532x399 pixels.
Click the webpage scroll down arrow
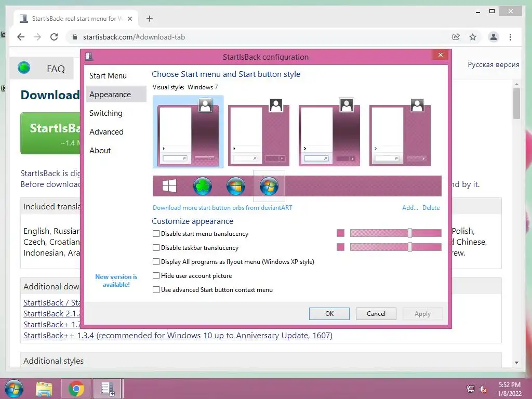click(x=516, y=362)
